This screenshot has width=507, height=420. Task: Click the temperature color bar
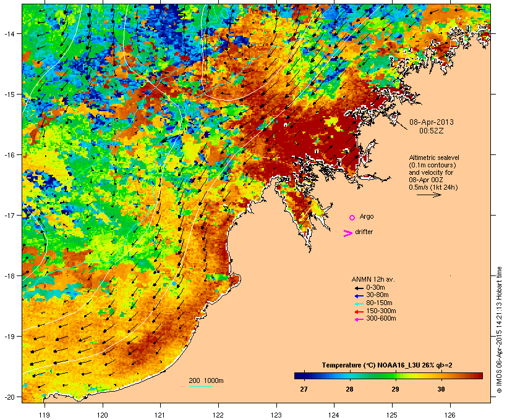coord(388,376)
